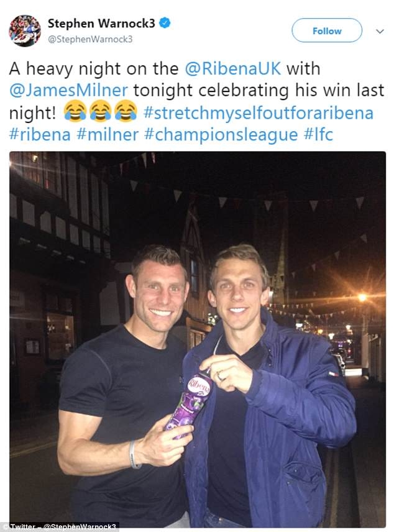Open the @RibenaUK mention
The image size is (394, 532).
233,68
